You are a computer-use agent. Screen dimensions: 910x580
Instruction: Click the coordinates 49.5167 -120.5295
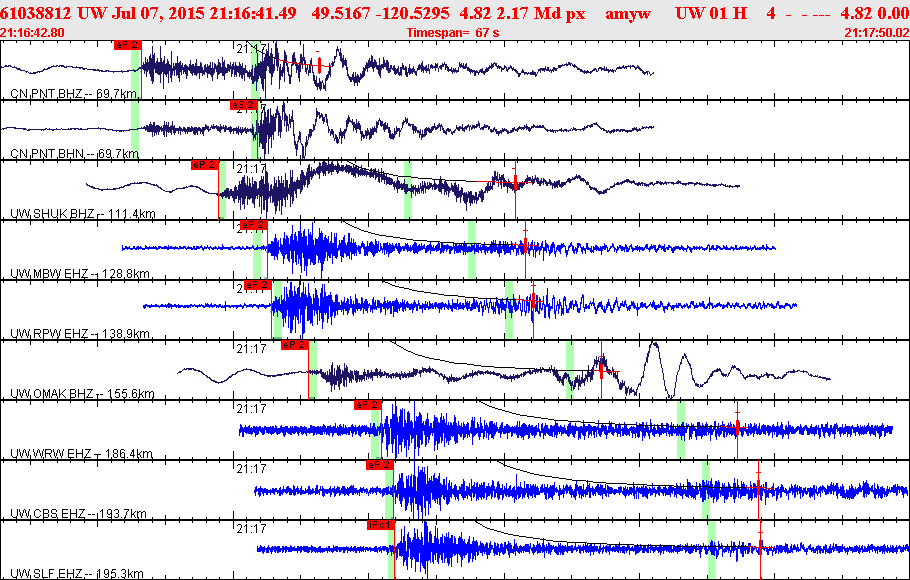380,13
